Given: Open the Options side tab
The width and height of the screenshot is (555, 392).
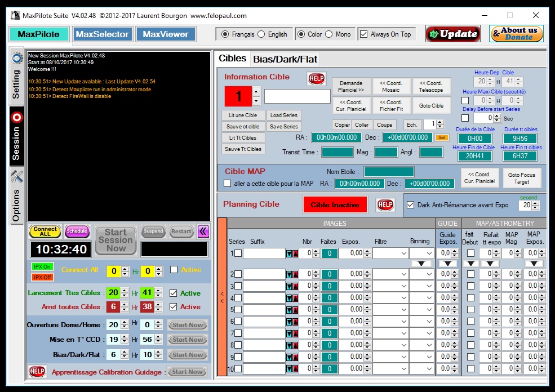Looking at the screenshot, I should [16, 197].
